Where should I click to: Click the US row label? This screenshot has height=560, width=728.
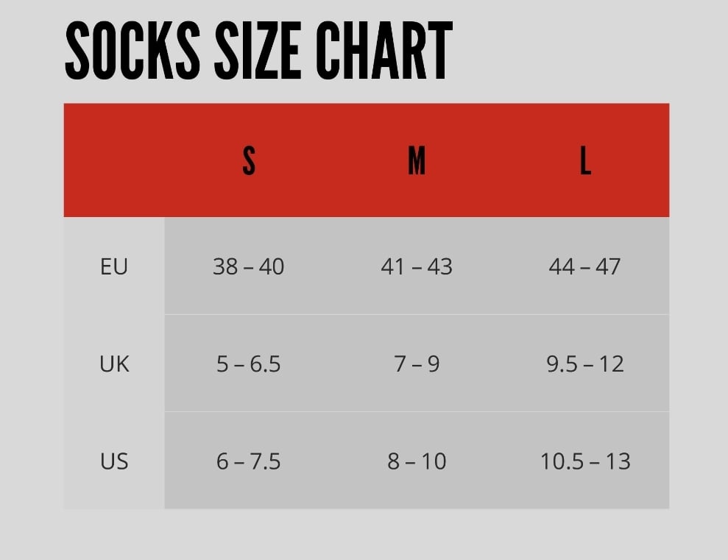(114, 461)
